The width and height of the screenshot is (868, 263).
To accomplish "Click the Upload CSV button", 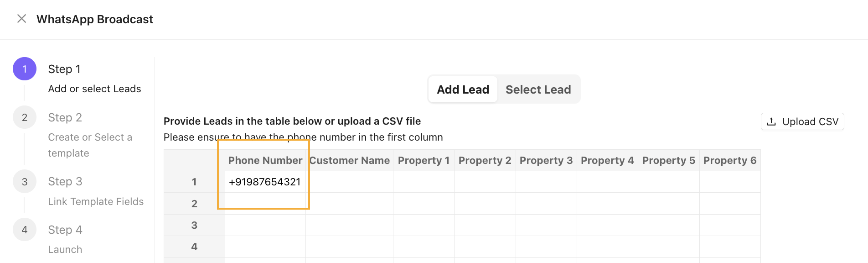I will pyautogui.click(x=802, y=121).
